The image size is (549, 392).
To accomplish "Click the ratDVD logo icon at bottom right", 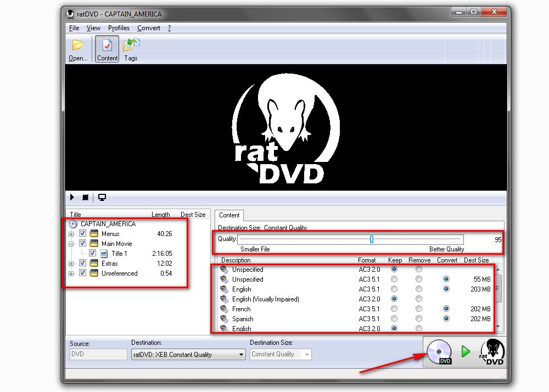I will 492,352.
